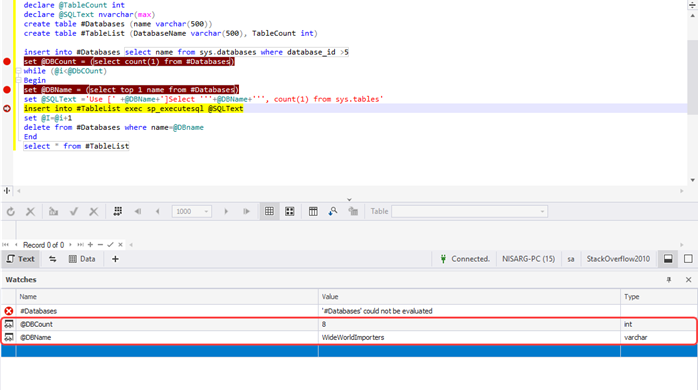Click the WideWorldImporters value cell
Image resolution: width=698 pixels, height=390 pixels.
click(469, 337)
